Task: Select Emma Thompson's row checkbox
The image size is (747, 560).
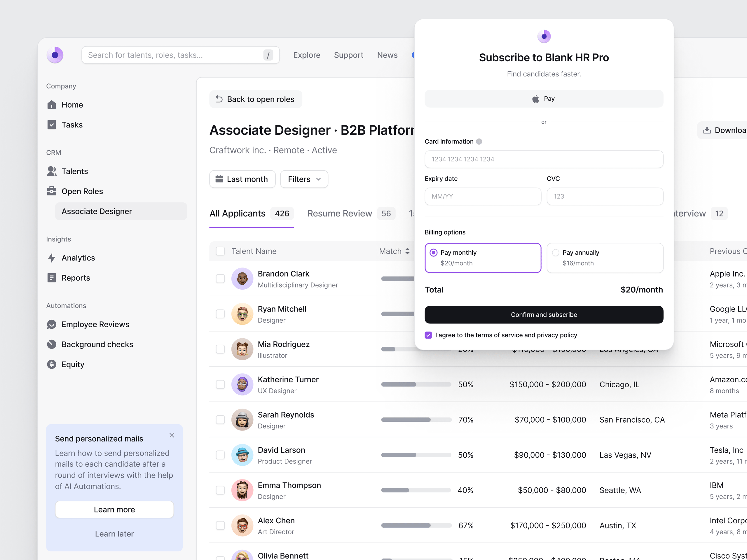Action: 220,490
